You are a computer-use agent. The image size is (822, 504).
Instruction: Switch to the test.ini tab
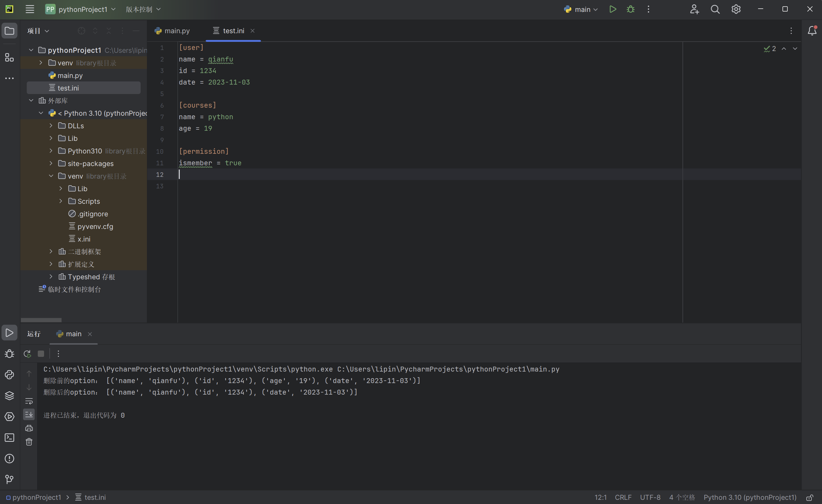click(x=233, y=30)
